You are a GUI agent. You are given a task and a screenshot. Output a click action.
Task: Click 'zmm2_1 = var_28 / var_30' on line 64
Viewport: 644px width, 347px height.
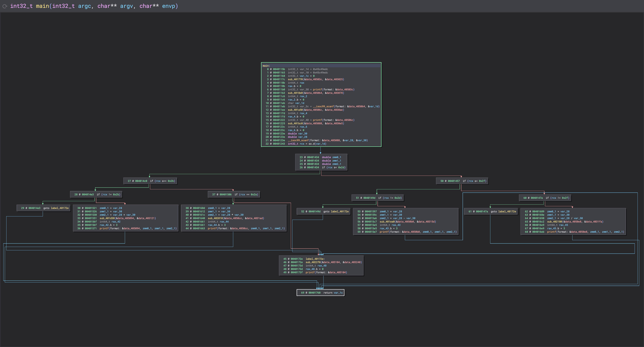tap(565, 218)
